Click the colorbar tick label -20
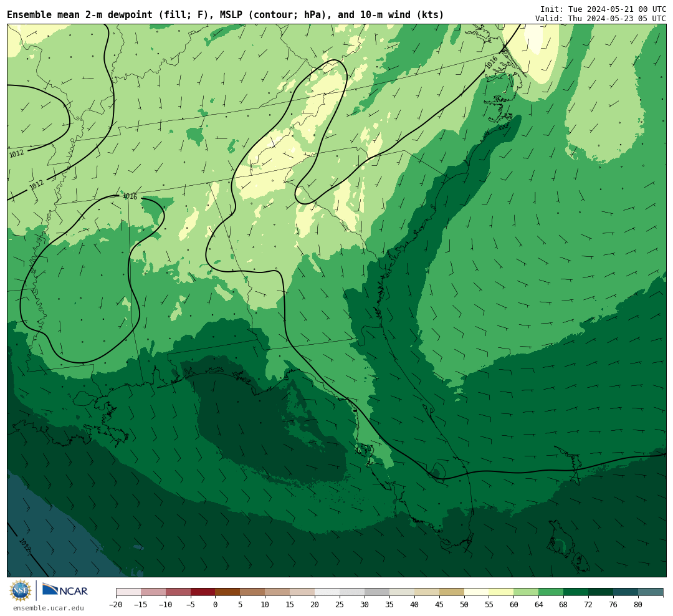673x616 pixels. point(116,605)
